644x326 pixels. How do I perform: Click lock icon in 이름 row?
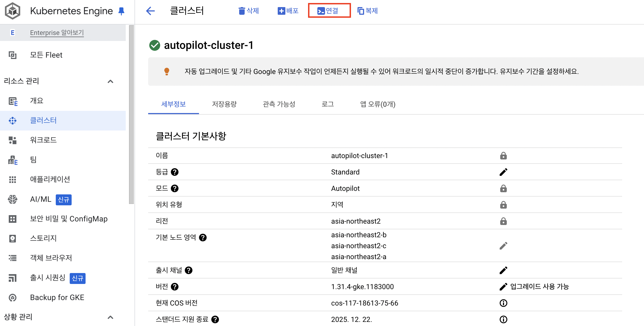504,156
